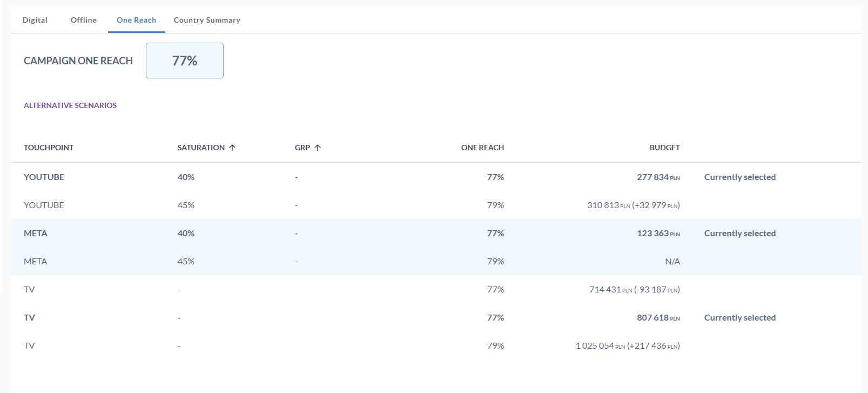
Task: Select the One Reach tab
Action: (x=136, y=20)
